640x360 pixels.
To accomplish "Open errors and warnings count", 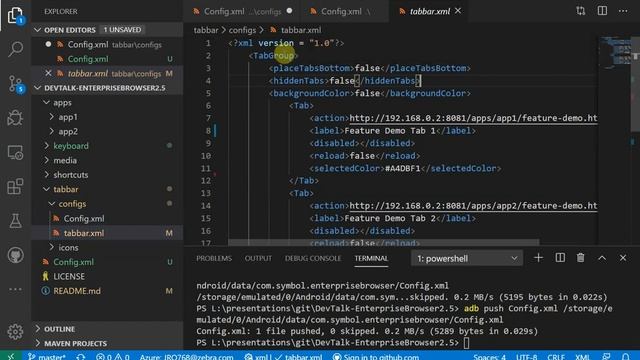I will [113, 356].
